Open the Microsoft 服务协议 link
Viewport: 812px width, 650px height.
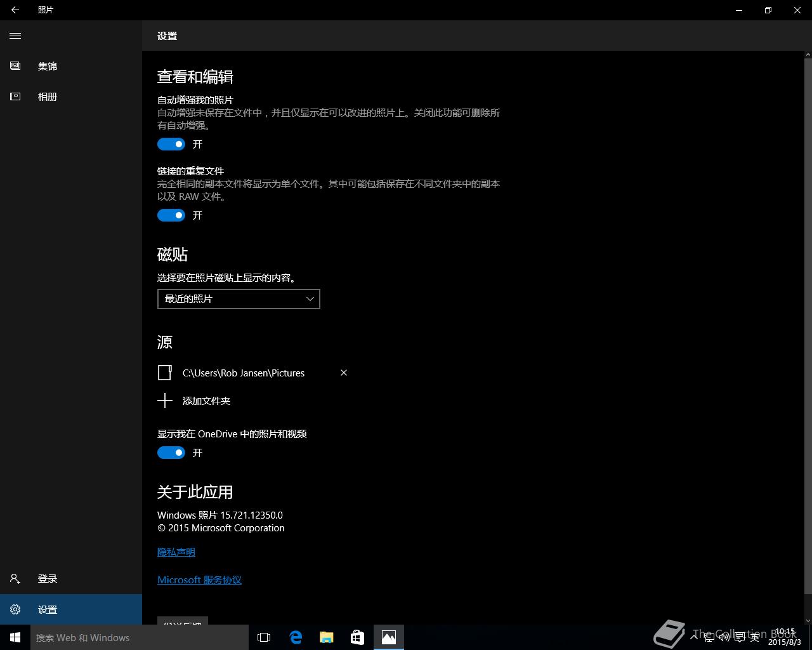point(199,580)
